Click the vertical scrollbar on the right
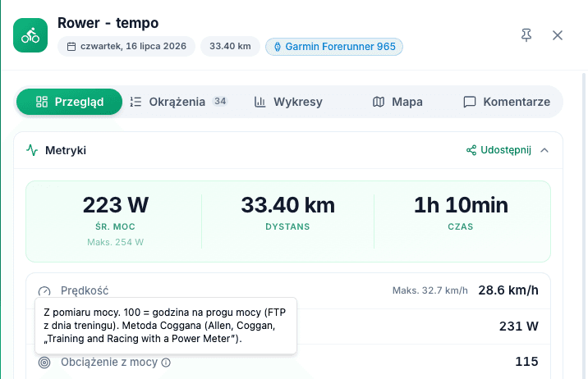The width and height of the screenshot is (588, 379). click(584, 225)
